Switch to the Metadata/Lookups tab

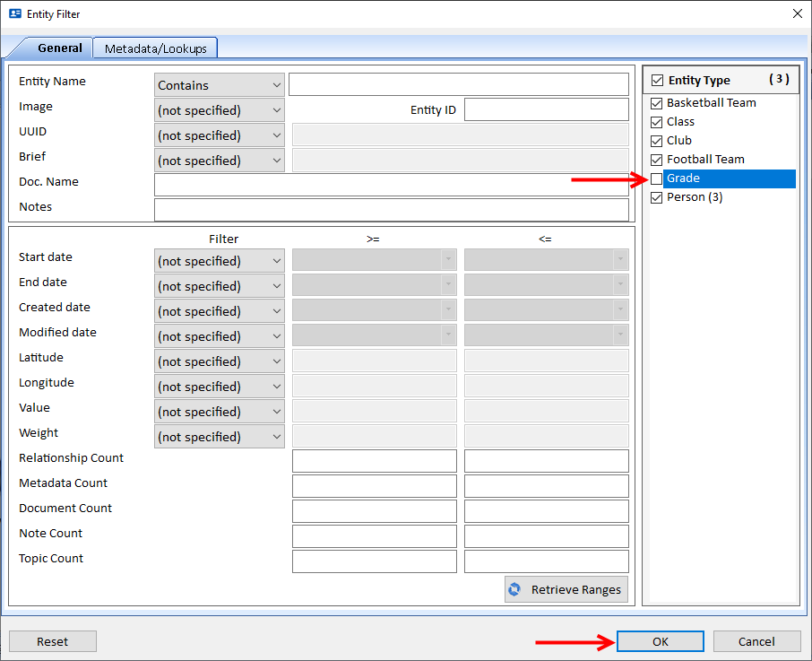[155, 48]
